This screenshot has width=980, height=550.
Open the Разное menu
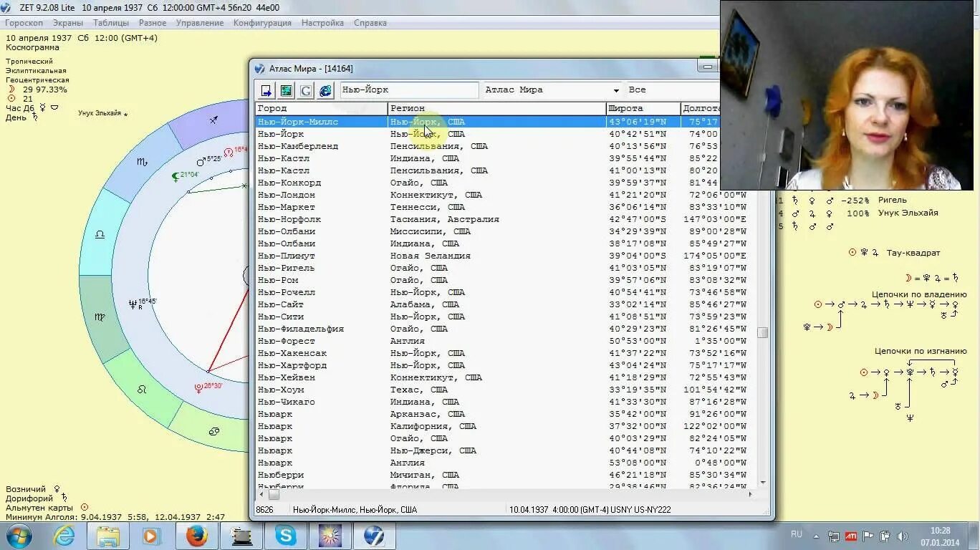pos(153,23)
